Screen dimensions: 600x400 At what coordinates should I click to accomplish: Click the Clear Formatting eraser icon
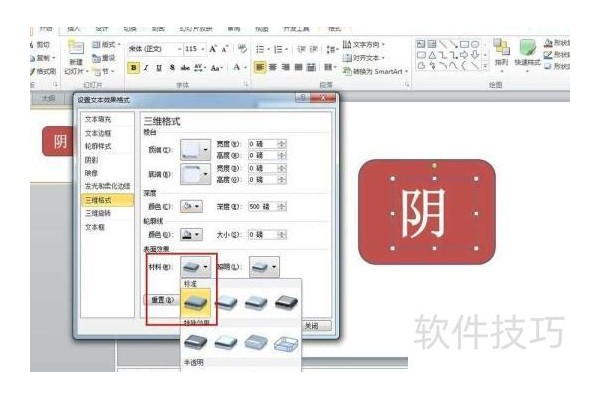[242, 49]
